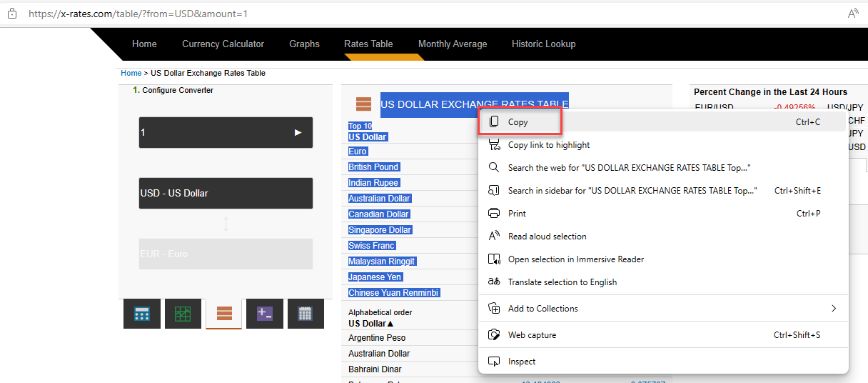Click the Percent Change in the Last 24 Hours heading
Viewport: 868px width, 383px height.
click(771, 92)
